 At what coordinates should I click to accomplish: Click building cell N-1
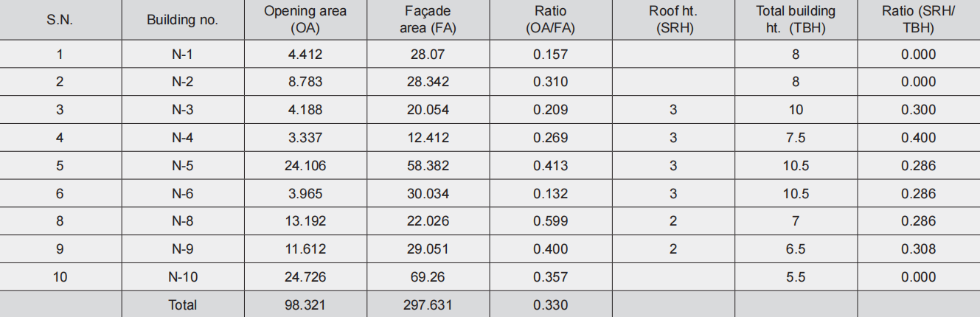point(182,54)
